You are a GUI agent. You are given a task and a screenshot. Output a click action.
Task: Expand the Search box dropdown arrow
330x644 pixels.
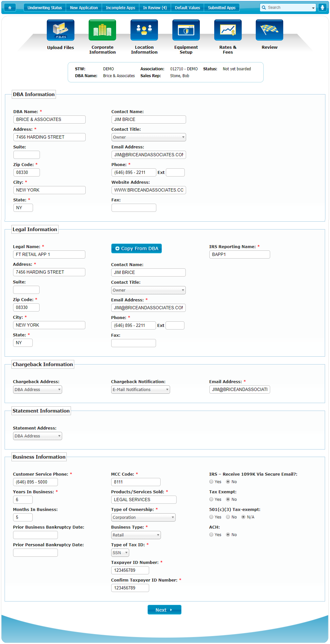[x=313, y=8]
